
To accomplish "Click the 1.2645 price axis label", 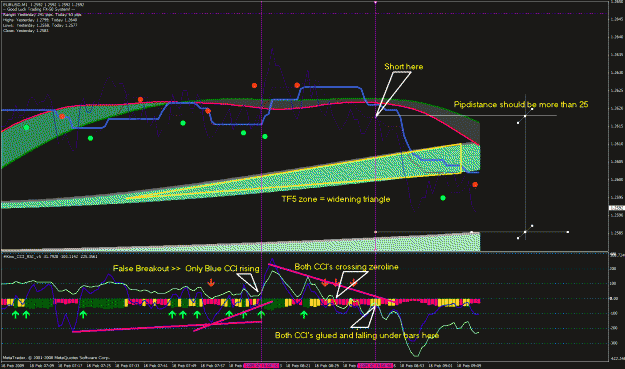I will coord(617,19).
